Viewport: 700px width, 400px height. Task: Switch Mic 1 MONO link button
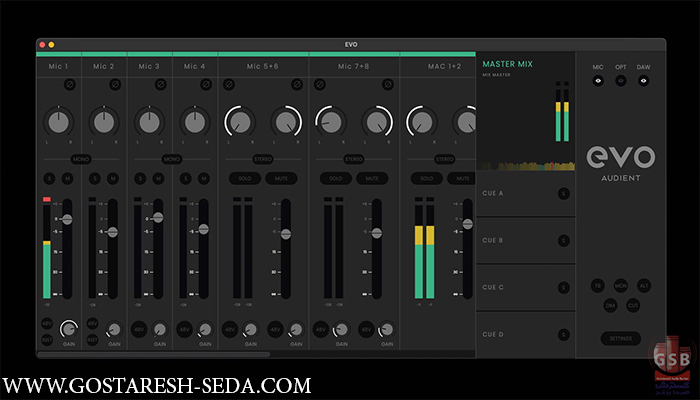(81, 158)
